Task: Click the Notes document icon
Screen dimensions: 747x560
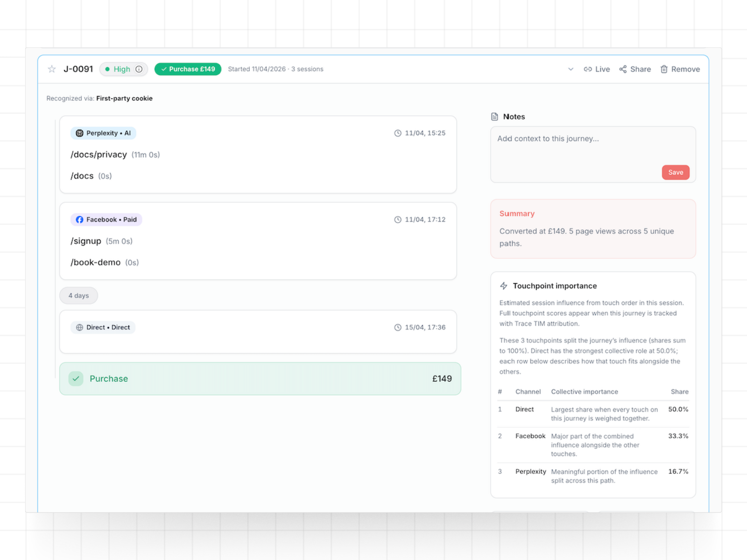Action: (x=494, y=116)
